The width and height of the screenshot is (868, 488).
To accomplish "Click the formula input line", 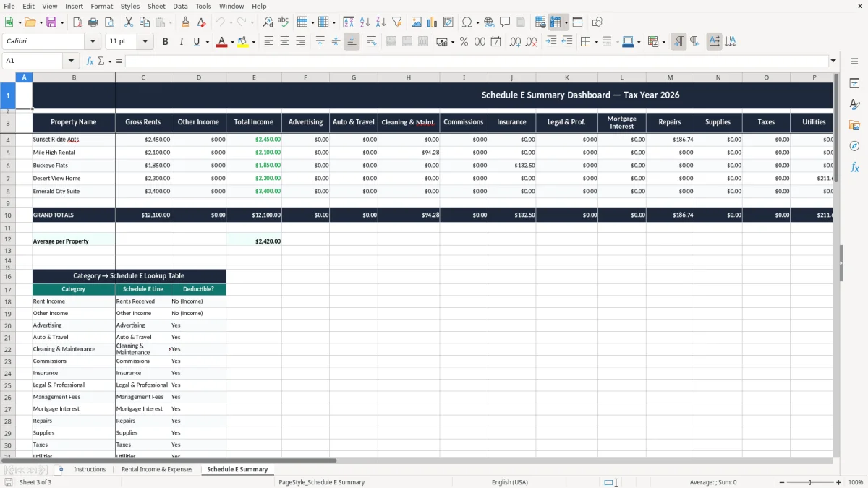I will [477, 61].
